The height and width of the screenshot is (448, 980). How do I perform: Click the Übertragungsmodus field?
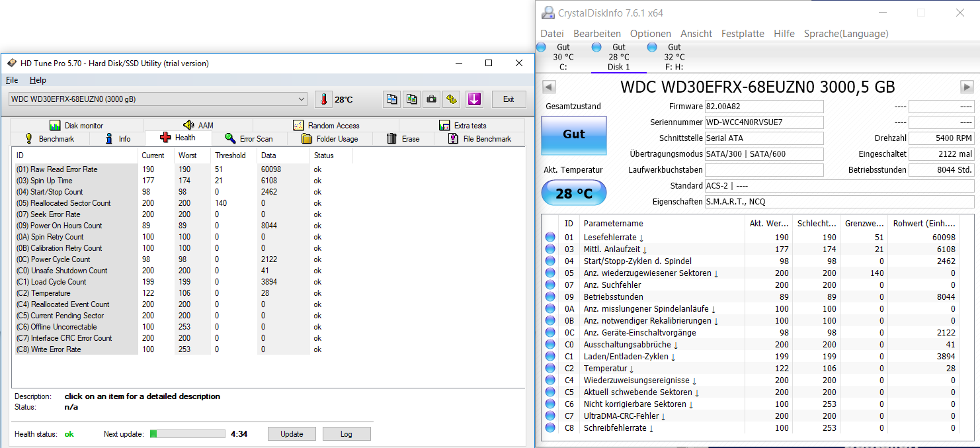764,154
